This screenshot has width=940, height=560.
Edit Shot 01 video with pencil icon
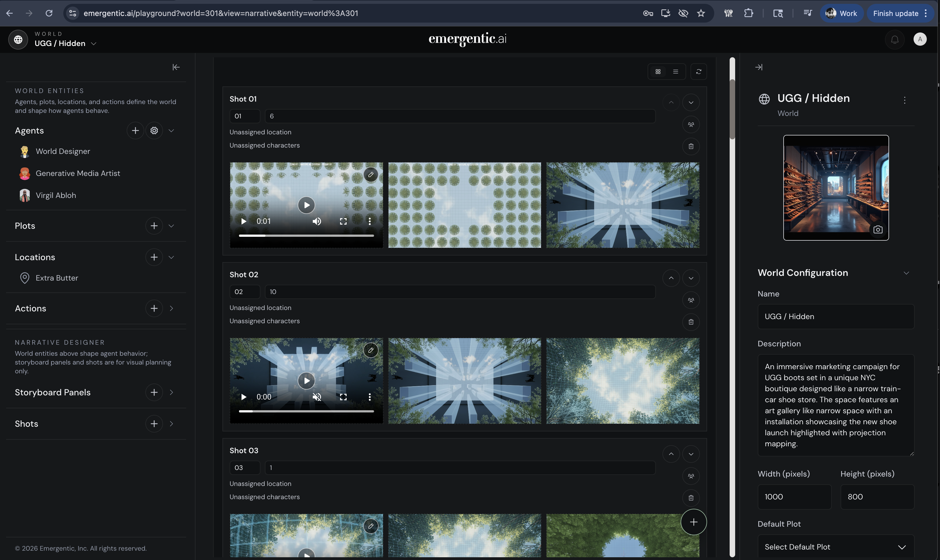tap(371, 175)
